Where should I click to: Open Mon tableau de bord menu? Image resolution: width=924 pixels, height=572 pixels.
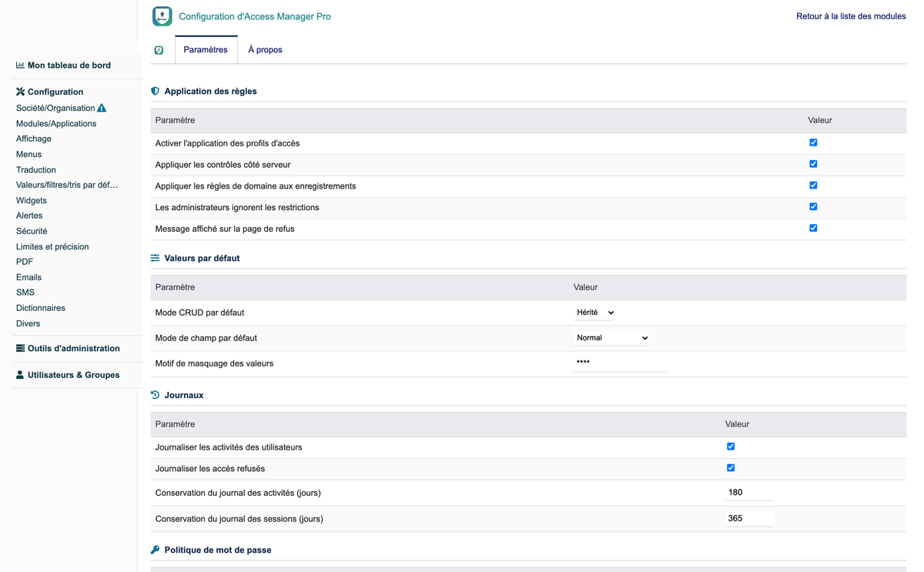click(69, 65)
